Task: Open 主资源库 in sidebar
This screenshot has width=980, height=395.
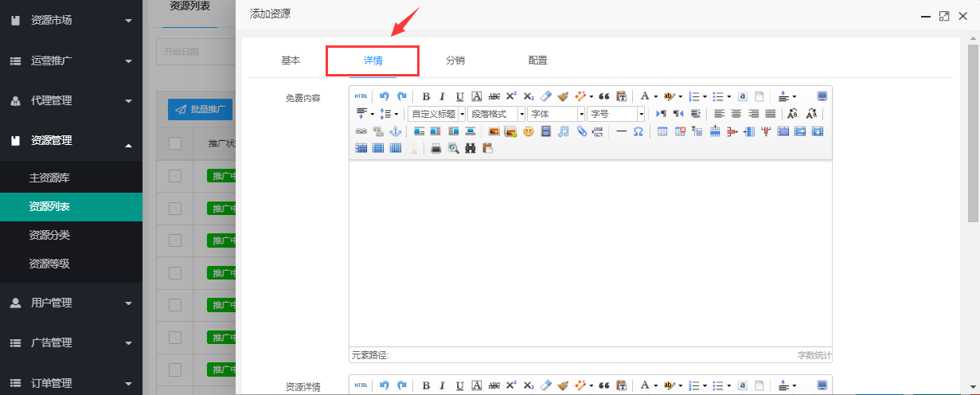Action: click(71, 178)
